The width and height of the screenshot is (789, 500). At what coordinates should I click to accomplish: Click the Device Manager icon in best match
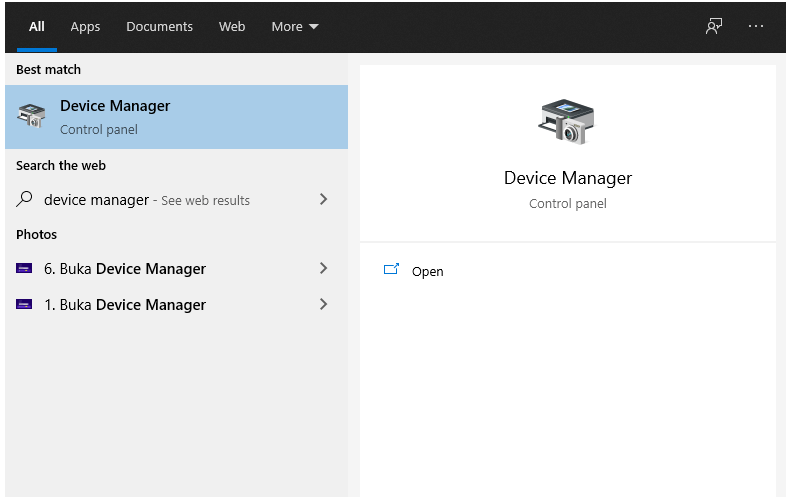(31, 115)
